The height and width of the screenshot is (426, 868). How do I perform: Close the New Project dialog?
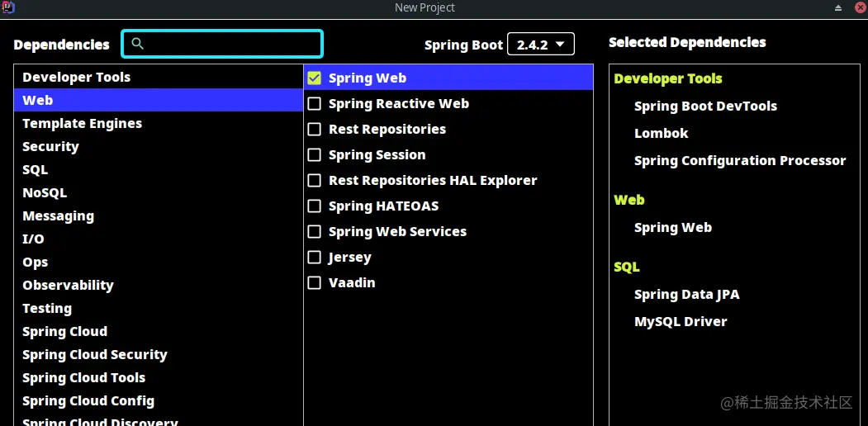[861, 7]
